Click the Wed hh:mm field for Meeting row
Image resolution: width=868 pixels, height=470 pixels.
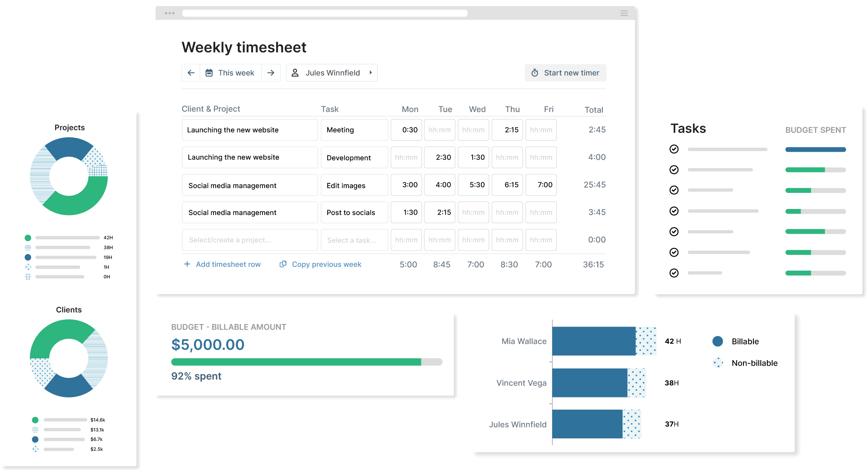pyautogui.click(x=473, y=130)
